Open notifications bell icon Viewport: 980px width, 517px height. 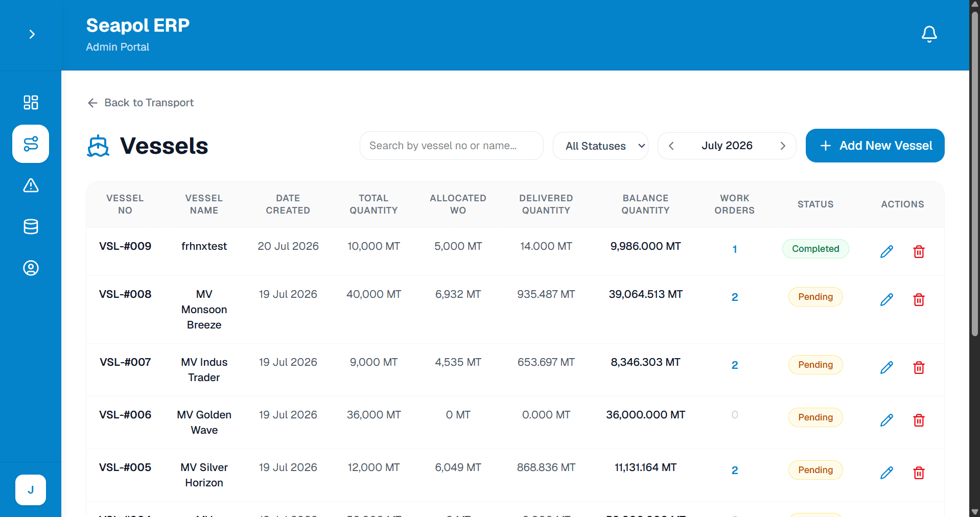[x=929, y=34]
